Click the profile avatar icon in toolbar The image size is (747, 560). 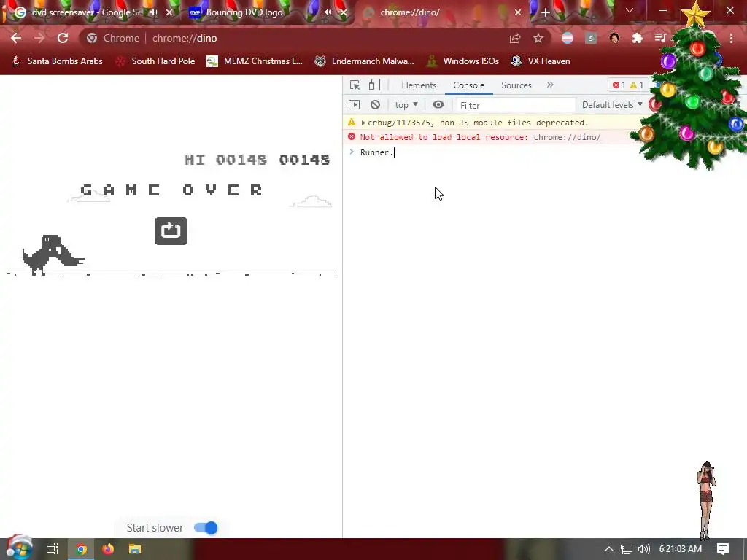[614, 38]
